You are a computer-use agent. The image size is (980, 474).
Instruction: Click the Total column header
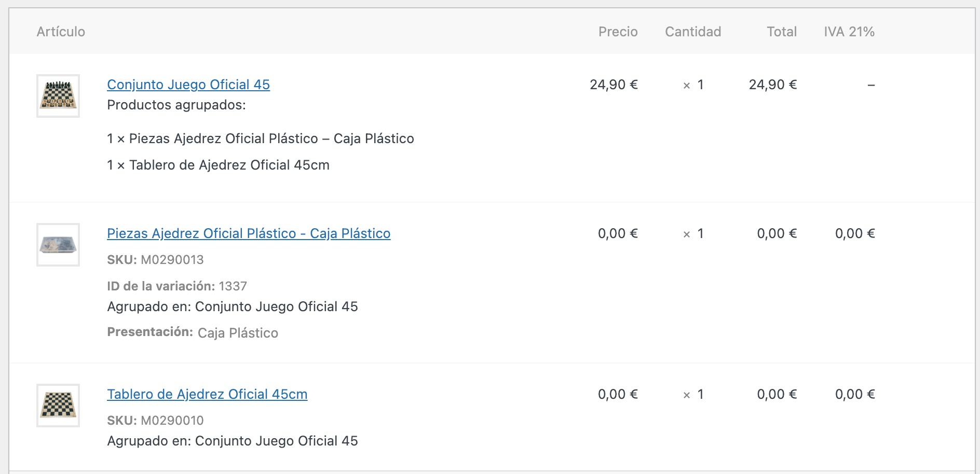click(782, 32)
